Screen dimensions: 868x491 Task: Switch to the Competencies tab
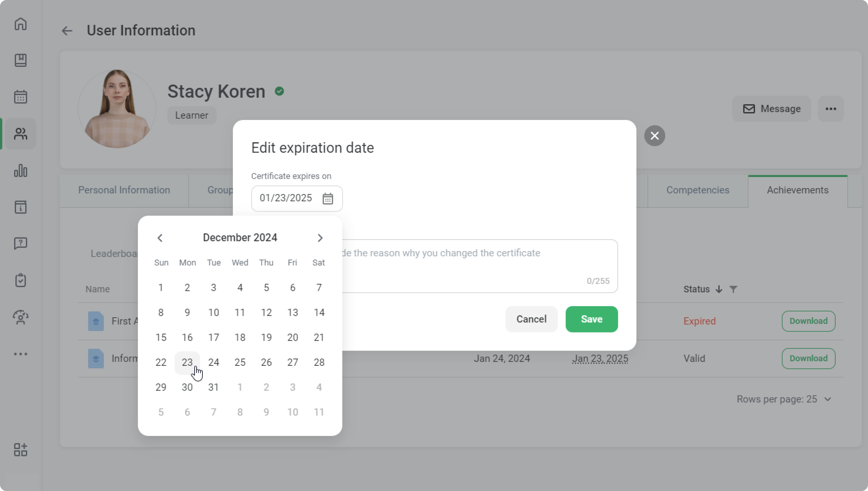[x=698, y=191]
